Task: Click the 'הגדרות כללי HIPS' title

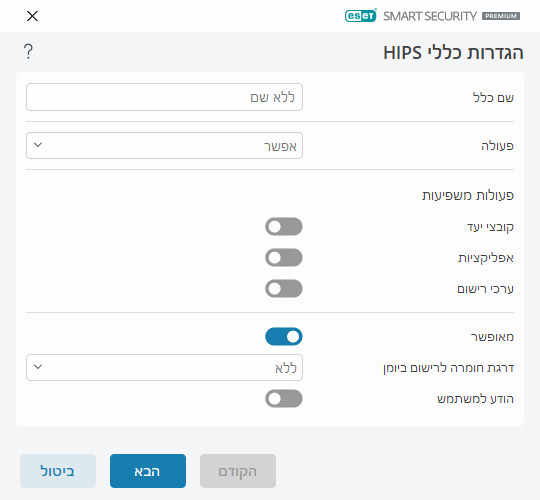Action: tap(453, 53)
